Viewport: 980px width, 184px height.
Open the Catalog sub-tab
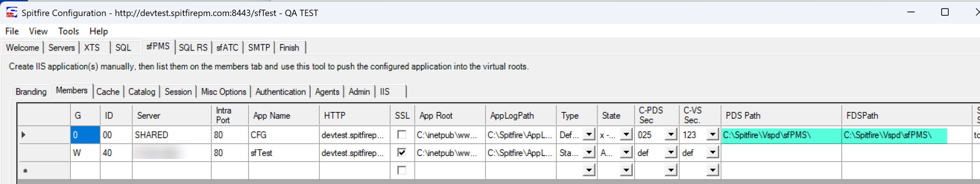[142, 92]
